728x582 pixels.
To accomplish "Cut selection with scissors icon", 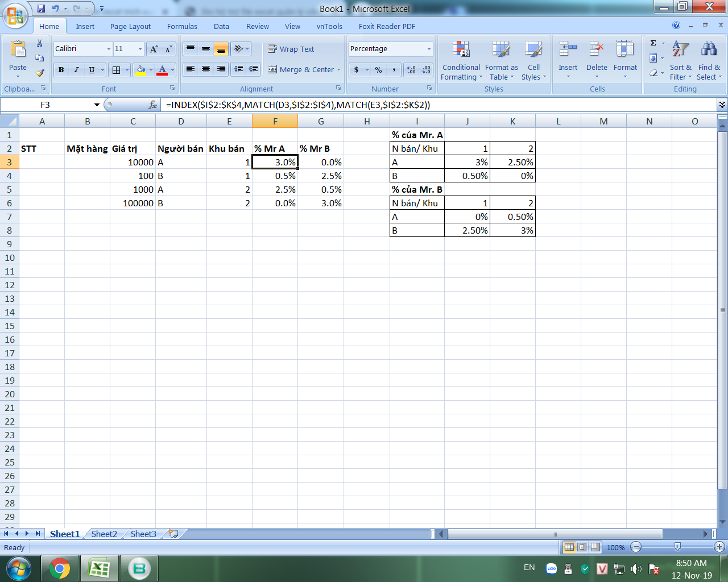I will [40, 43].
